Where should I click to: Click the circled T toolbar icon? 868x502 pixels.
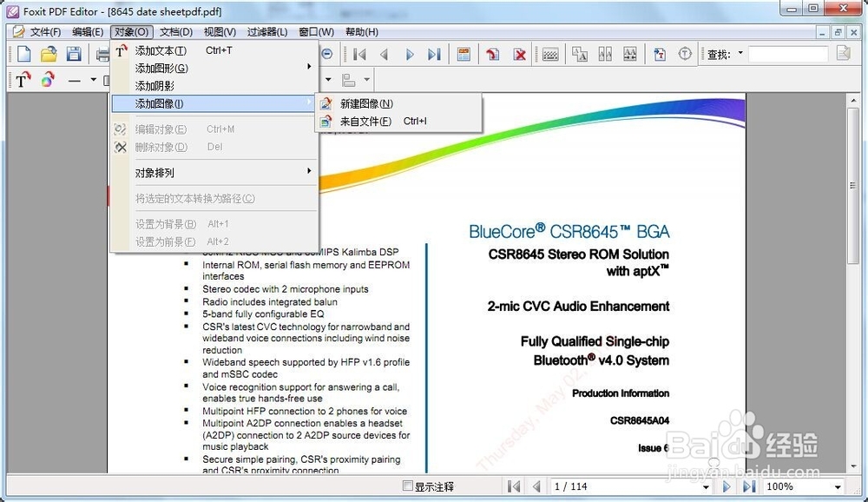pos(686,54)
